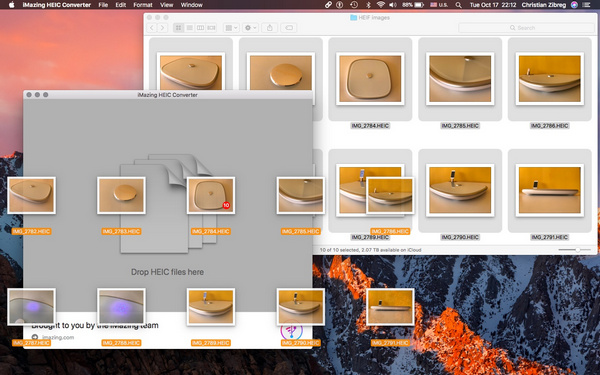Open the Siri icon in menu bar
The image size is (600, 375).
point(574,5)
